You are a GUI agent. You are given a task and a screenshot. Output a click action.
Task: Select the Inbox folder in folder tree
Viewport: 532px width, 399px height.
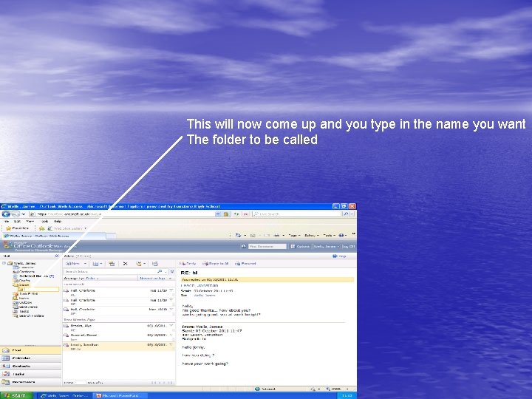(x=21, y=285)
